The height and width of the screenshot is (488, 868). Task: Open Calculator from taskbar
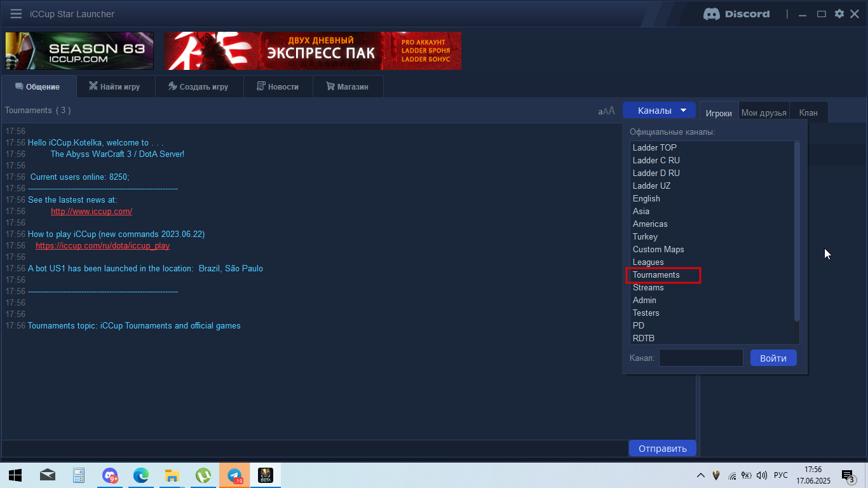[79, 475]
